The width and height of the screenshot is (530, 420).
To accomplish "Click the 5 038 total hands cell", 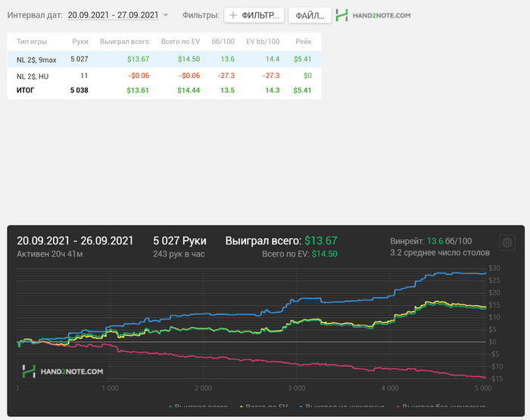I will tap(79, 90).
